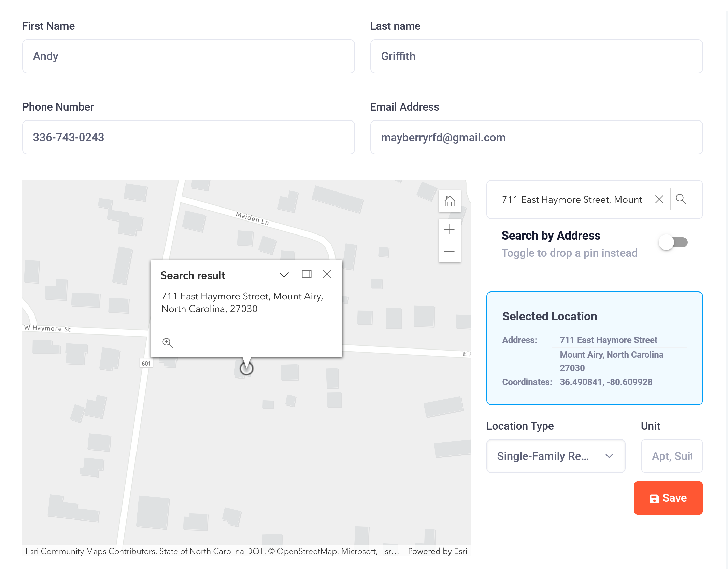This screenshot has height=570, width=728.
Task: Close the Search result popup
Action: point(327,274)
